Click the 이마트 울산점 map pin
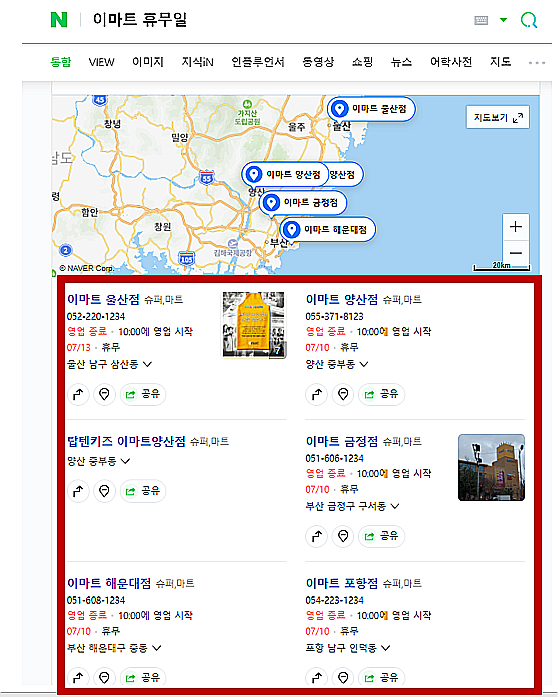Screen dimensions: 558x697 (x=371, y=109)
